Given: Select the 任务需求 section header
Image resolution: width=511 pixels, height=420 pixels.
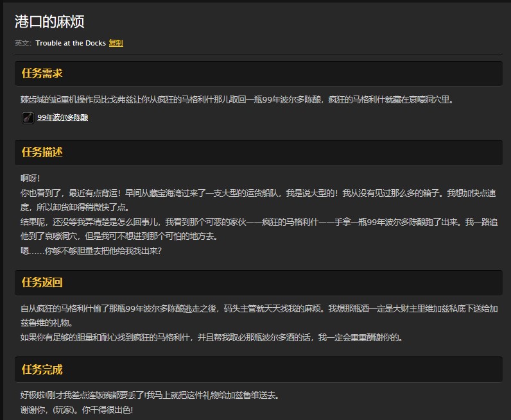Looking at the screenshot, I should tap(42, 73).
